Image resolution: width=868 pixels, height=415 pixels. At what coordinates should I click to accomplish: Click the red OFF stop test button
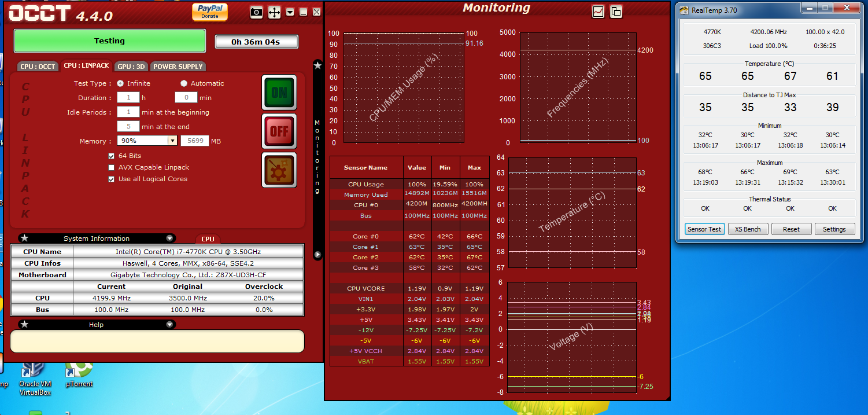click(279, 131)
